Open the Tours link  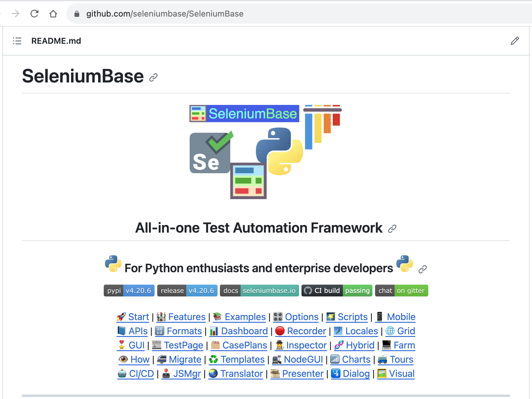point(395,359)
